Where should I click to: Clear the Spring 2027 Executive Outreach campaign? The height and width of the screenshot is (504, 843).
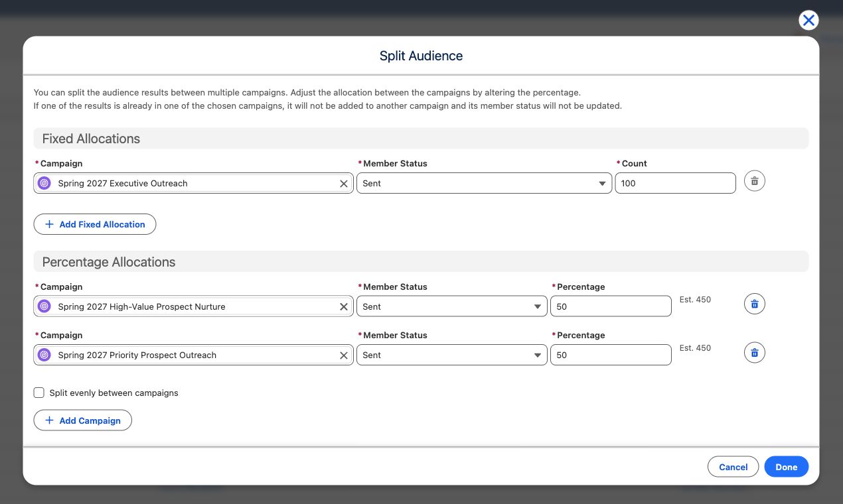[344, 184]
